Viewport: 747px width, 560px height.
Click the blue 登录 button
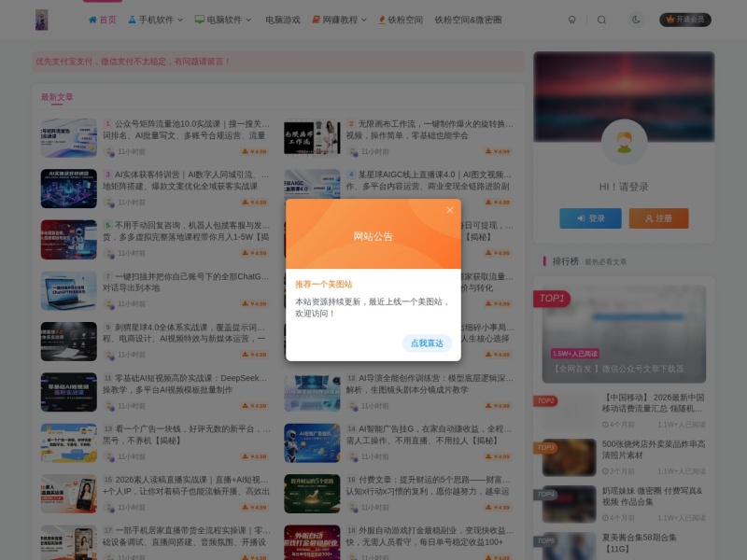(590, 218)
